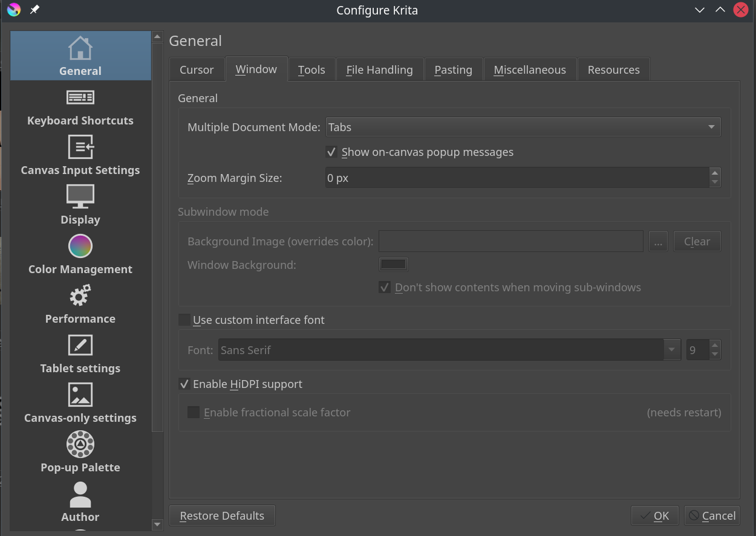Screen dimensions: 756x536
Task: Select the Performance gears icon
Action: pos(80,296)
